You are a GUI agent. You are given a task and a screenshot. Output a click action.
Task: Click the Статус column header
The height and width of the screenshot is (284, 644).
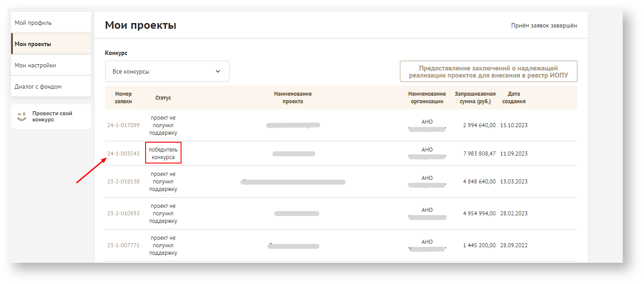[x=163, y=97]
